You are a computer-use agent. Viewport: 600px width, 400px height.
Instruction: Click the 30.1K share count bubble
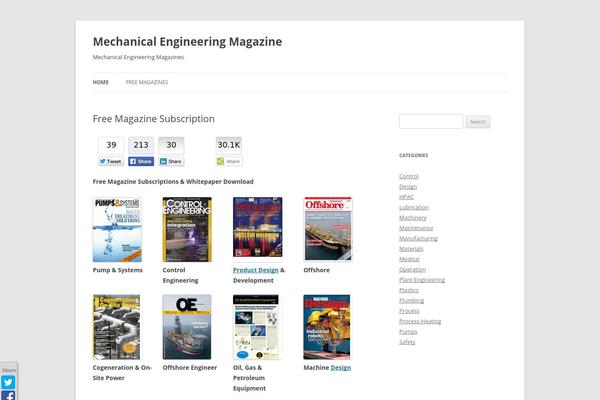[229, 145]
